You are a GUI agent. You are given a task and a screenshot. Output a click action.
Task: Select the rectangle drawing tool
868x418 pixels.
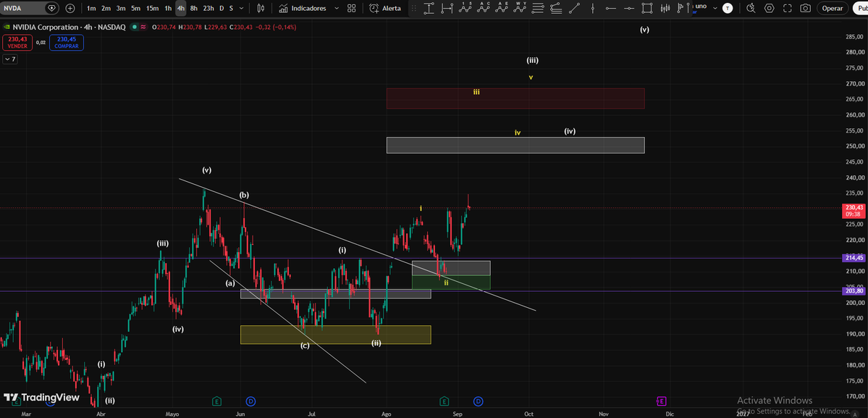646,8
